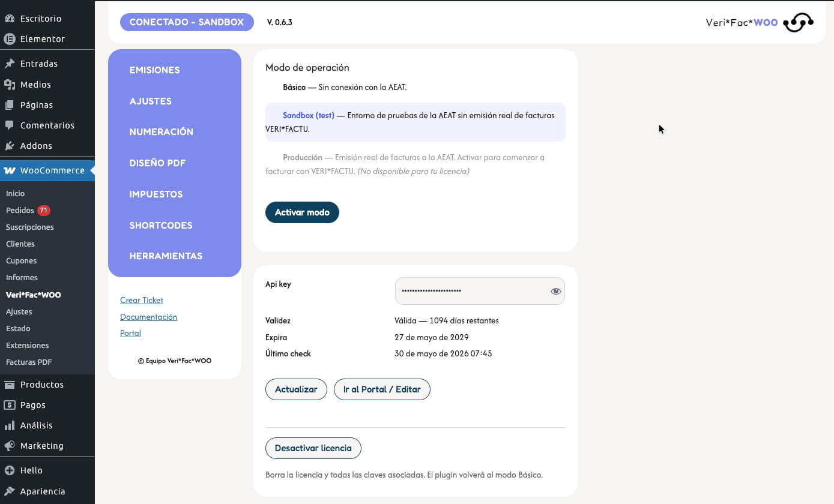
Task: Open Pedidos with 71 badge
Action: [x=28, y=211]
